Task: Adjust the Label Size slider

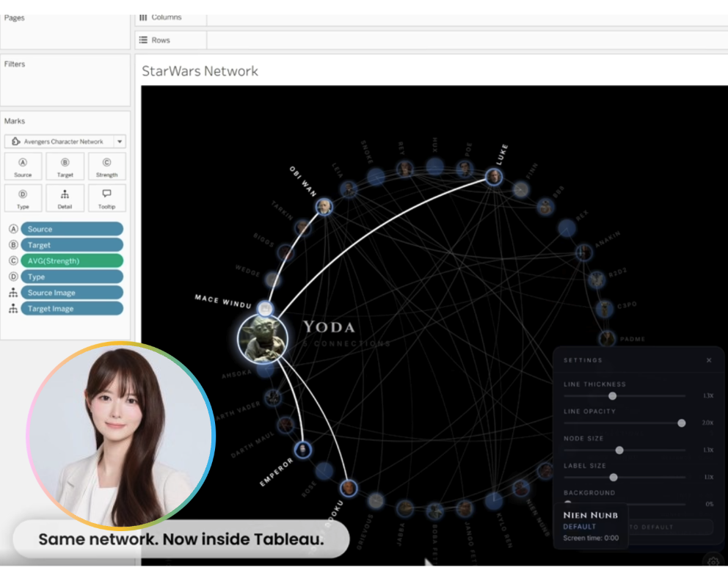Action: (625, 477)
